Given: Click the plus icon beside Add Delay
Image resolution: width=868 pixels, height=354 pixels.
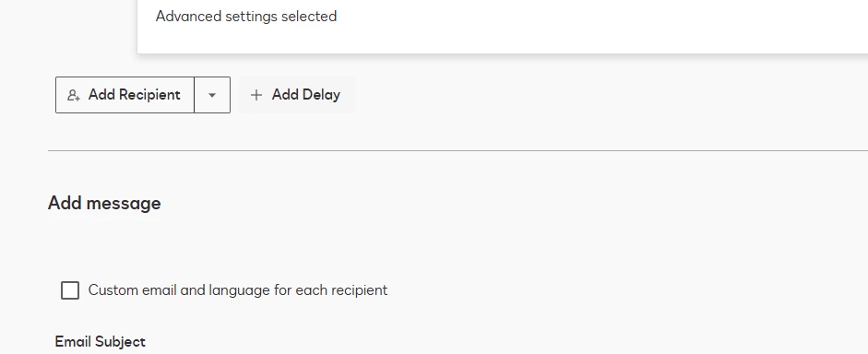Looking at the screenshot, I should coord(256,95).
